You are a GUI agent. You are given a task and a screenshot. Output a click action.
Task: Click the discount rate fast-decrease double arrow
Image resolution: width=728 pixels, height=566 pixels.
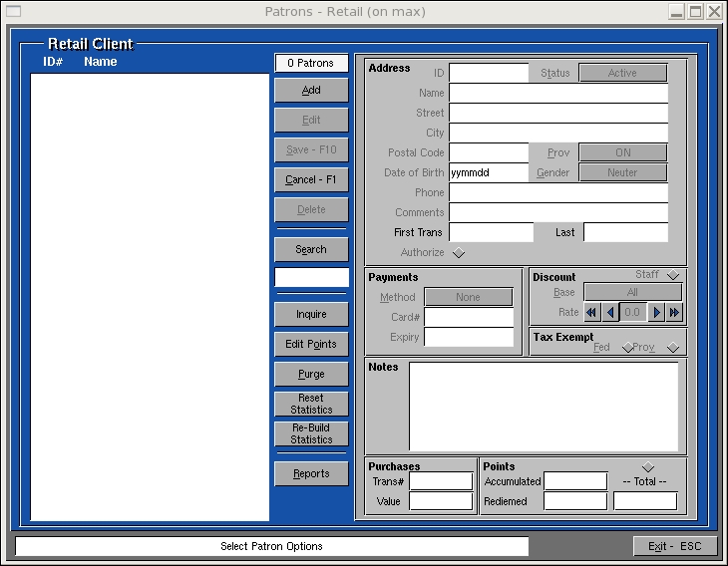click(592, 313)
